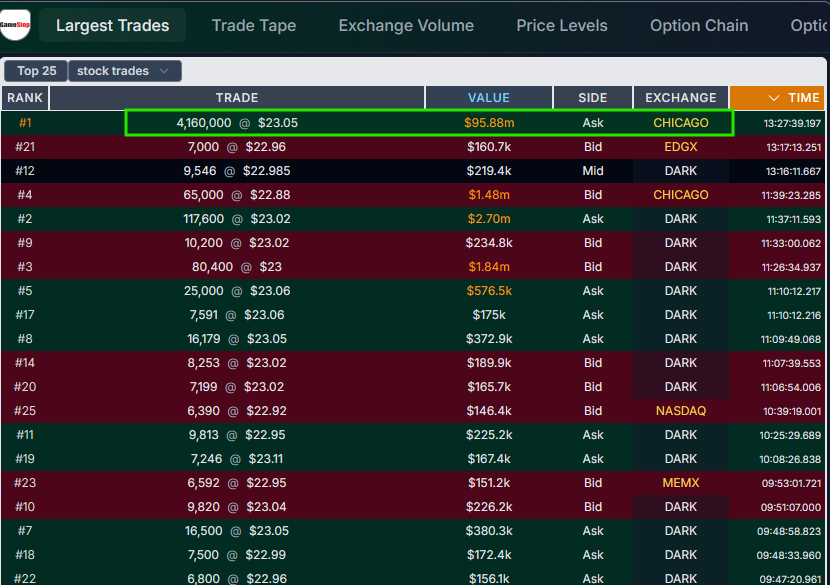830x585 pixels.
Task: Click trade 16,179 @ $23.05
Action: click(237, 339)
